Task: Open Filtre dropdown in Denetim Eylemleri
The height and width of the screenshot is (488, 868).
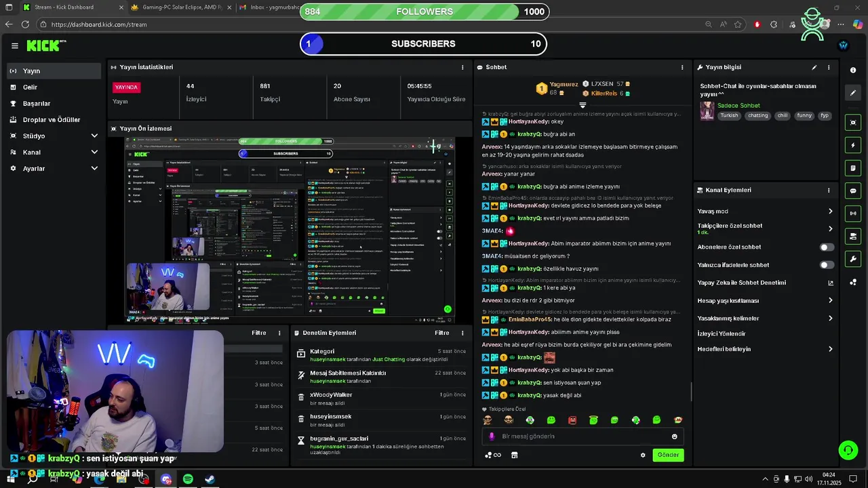Action: [x=442, y=333]
